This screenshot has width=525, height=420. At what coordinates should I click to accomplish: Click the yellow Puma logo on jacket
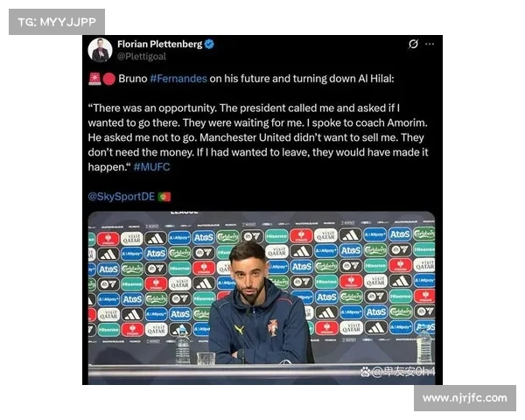coord(239,330)
